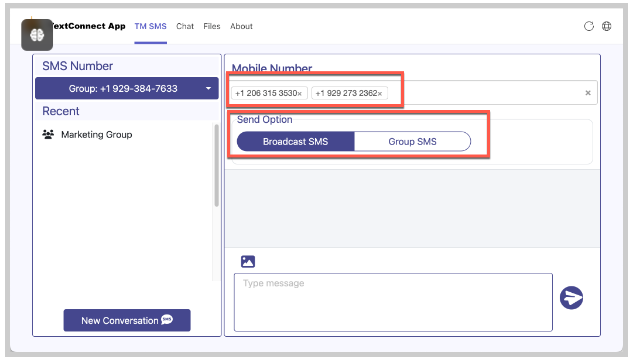Open the Marketing Group conversation
Viewport: 632px width, 360px height.
coord(96,135)
